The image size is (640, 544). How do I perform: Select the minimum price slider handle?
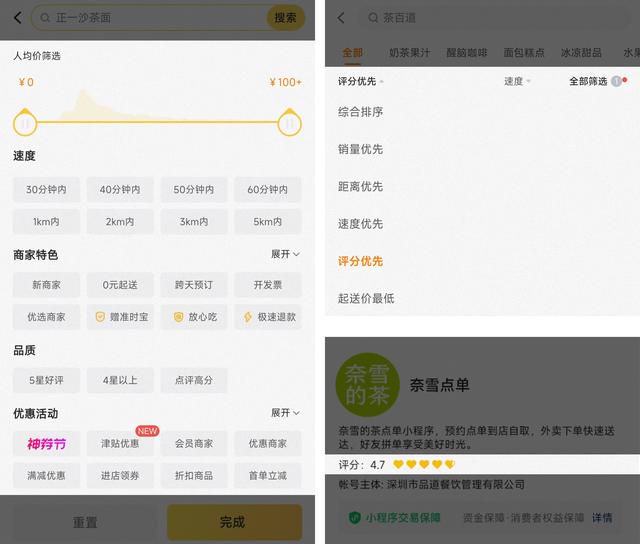click(x=25, y=123)
